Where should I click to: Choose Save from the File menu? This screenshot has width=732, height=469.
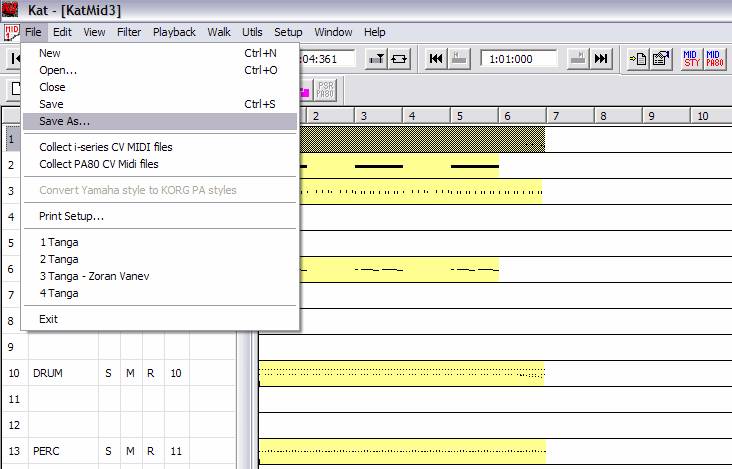(160, 104)
